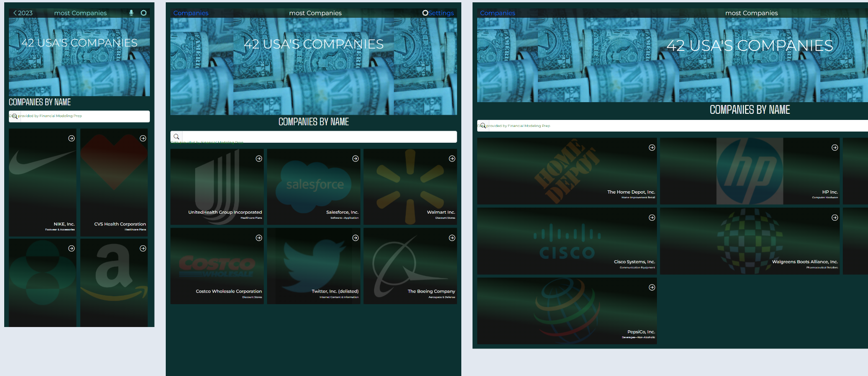This screenshot has width=868, height=376.
Task: Click the arrow icon on the Amazon logo card
Action: (143, 249)
